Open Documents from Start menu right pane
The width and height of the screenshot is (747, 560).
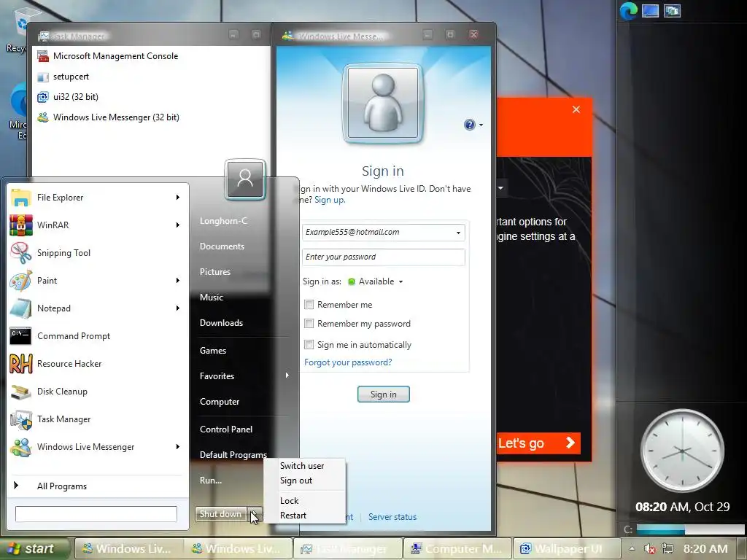[222, 246]
